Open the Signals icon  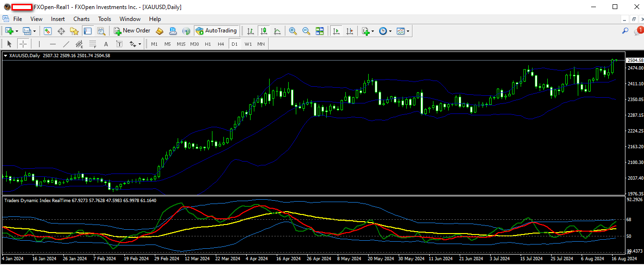click(x=186, y=31)
